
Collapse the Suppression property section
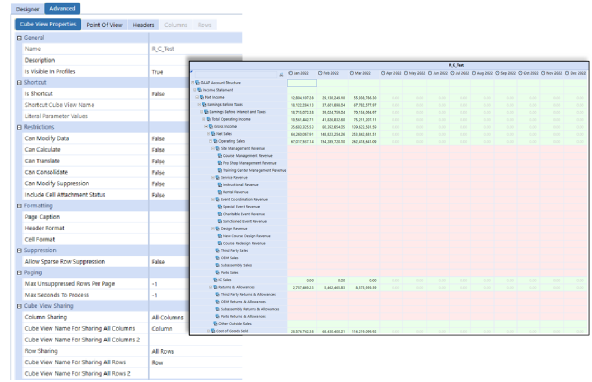tap(19, 250)
